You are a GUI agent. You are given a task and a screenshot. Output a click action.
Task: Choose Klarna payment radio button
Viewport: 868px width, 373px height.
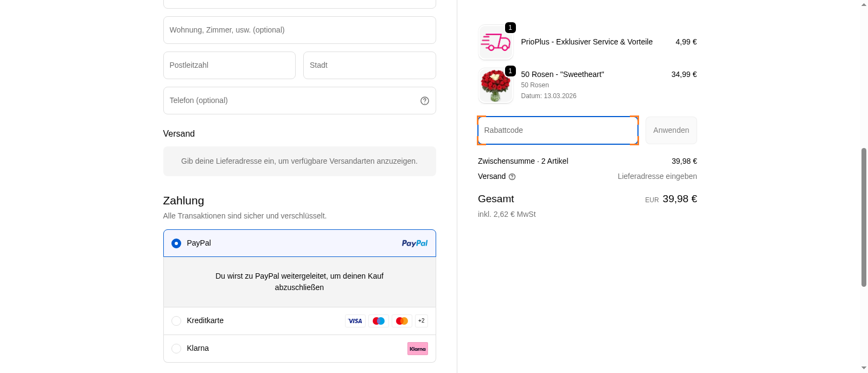click(176, 349)
